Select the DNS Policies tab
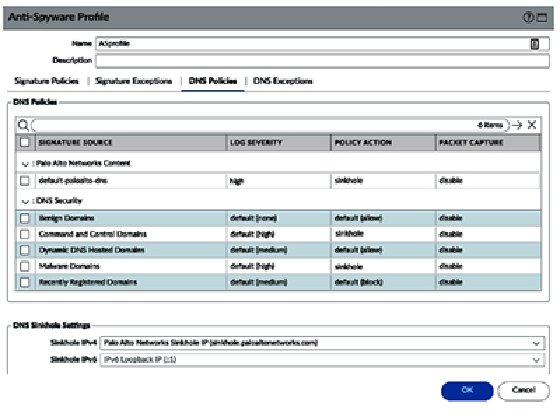560x420 pixels. 213,81
